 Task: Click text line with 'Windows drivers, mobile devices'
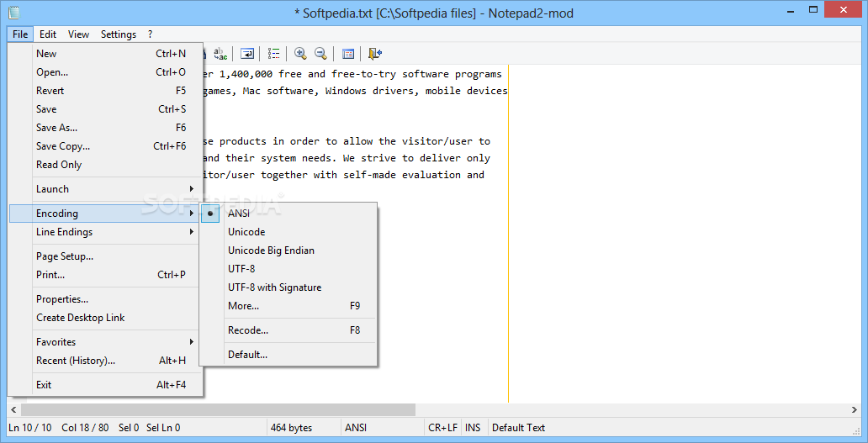coord(354,91)
